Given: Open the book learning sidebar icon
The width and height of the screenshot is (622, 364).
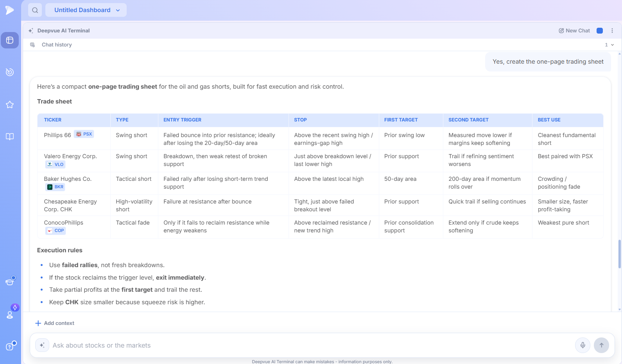Looking at the screenshot, I should pyautogui.click(x=10, y=137).
